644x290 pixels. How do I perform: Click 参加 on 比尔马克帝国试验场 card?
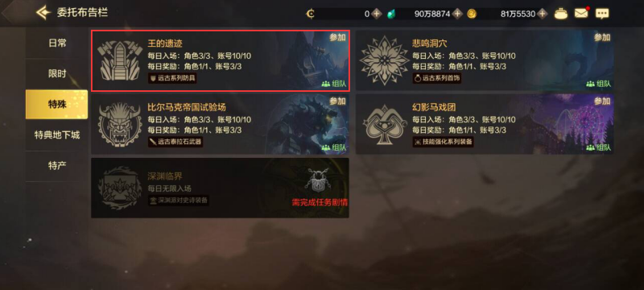(337, 101)
